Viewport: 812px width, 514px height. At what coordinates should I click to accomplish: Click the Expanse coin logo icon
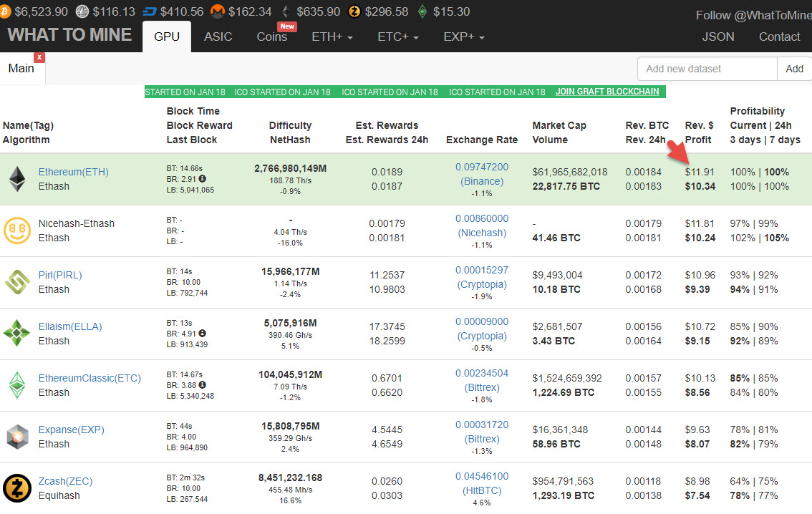click(16, 437)
